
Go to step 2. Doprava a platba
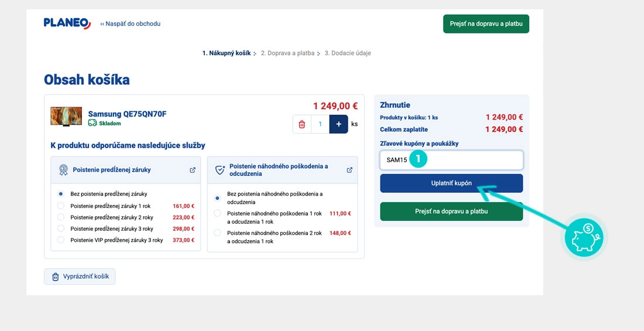(287, 53)
